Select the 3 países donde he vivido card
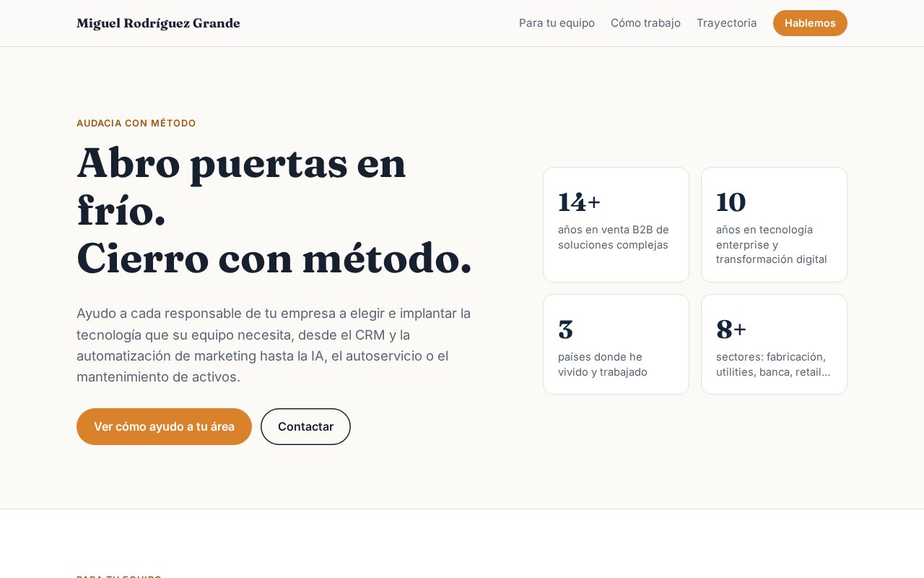Screen dimensions: 924x578 [x=616, y=344]
